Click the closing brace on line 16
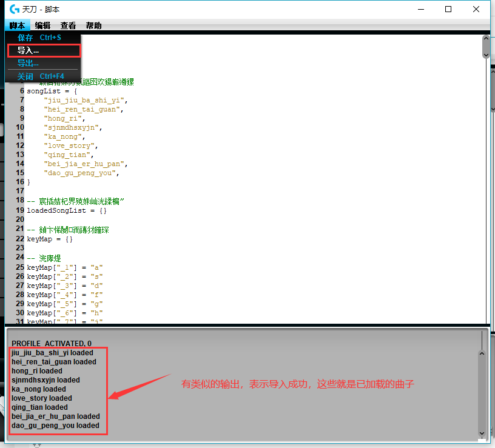 click(x=29, y=182)
